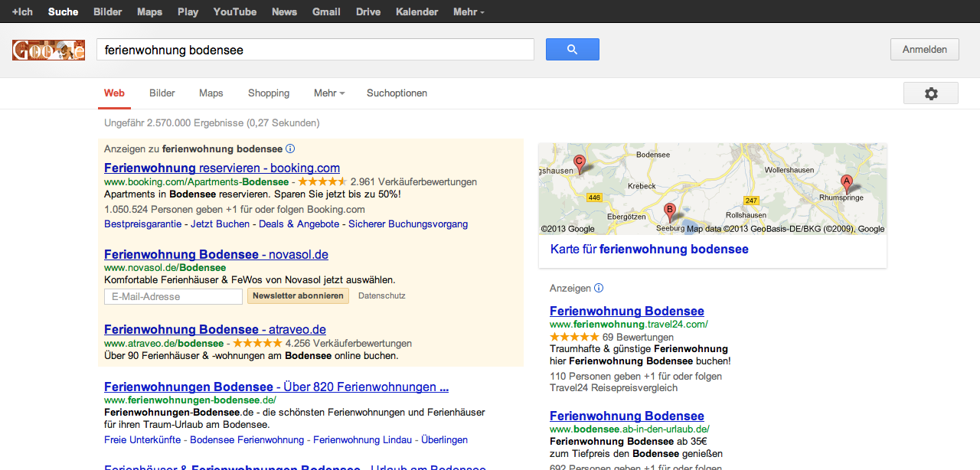Click the info icon beside right-column Anzeigen
This screenshot has width=980, height=470.
(x=599, y=289)
